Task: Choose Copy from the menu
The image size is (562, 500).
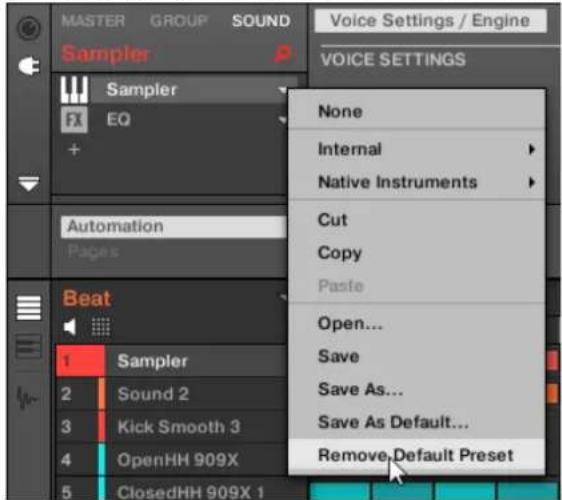Action: (x=417, y=253)
